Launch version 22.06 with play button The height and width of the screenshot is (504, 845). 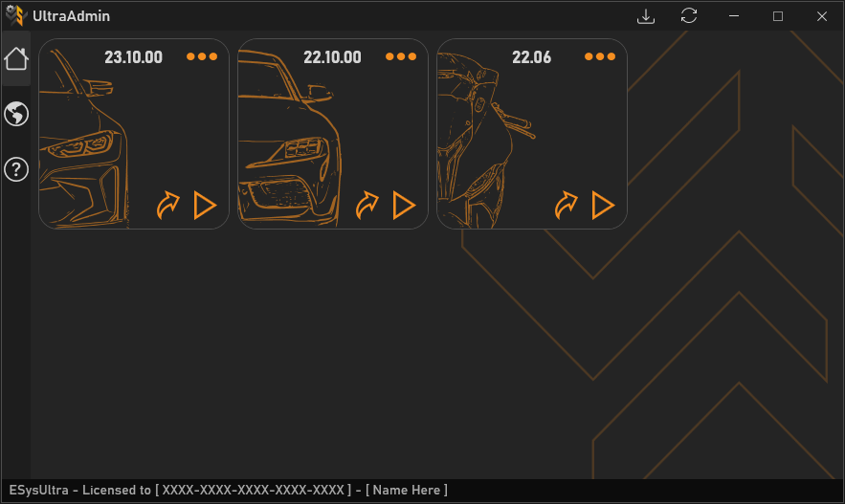[603, 206]
